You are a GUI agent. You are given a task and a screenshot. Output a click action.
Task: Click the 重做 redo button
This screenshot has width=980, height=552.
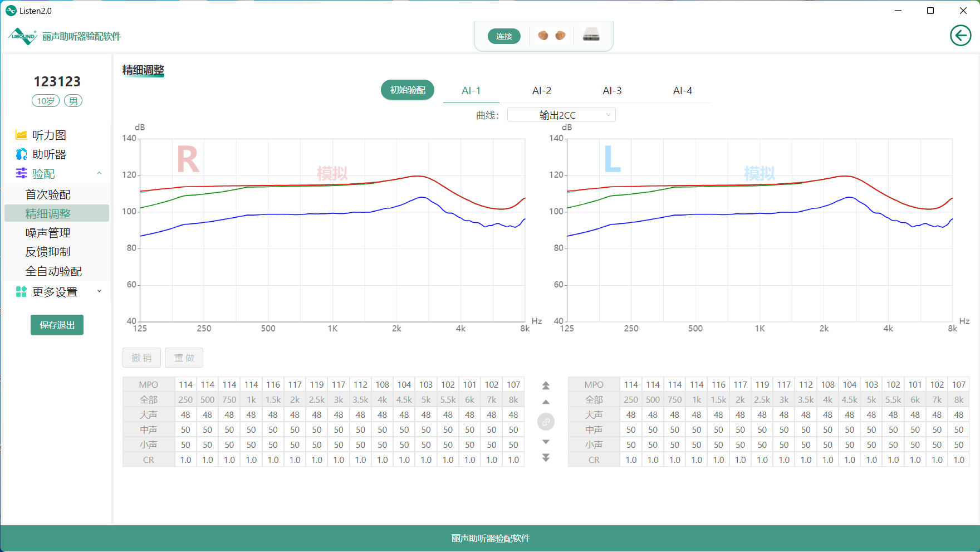tap(184, 358)
